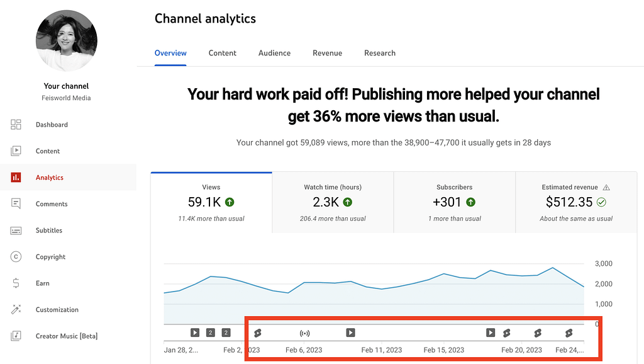Open the Audience tab

click(x=274, y=54)
